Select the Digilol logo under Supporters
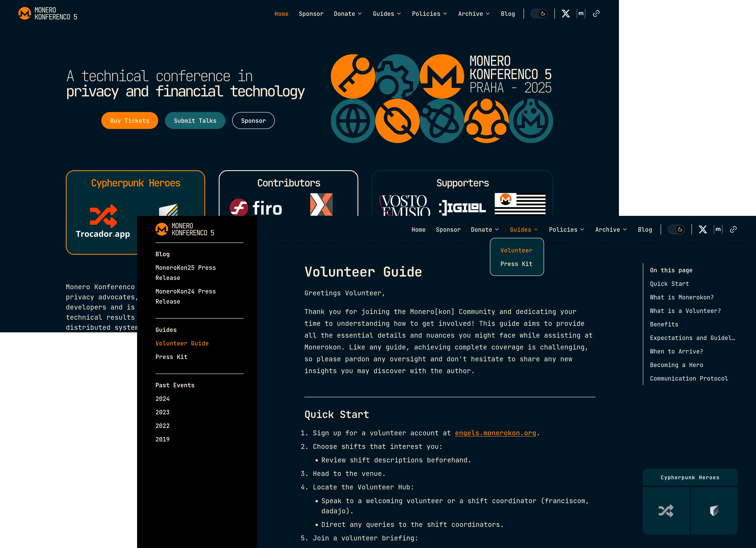 coord(462,207)
